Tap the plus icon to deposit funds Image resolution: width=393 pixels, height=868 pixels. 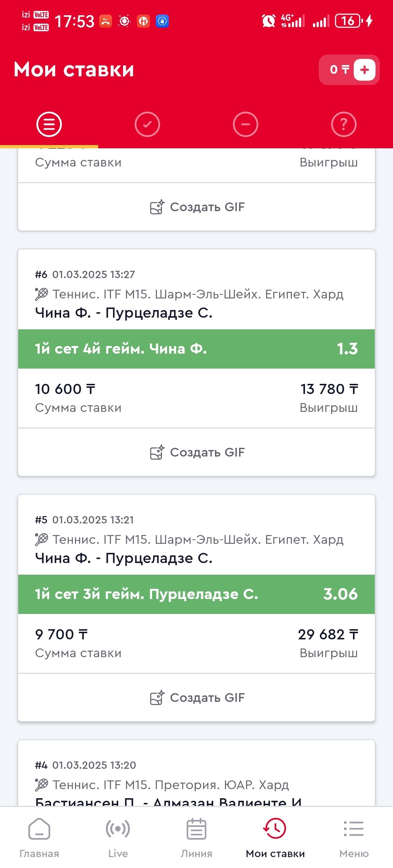[365, 70]
